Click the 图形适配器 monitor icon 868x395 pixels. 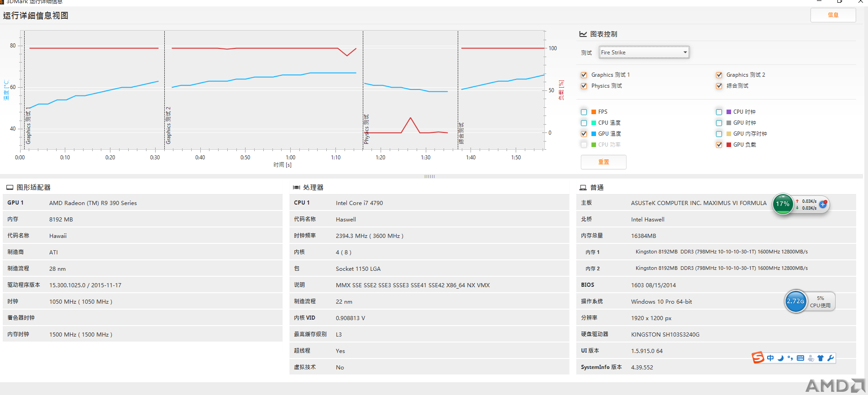10,188
